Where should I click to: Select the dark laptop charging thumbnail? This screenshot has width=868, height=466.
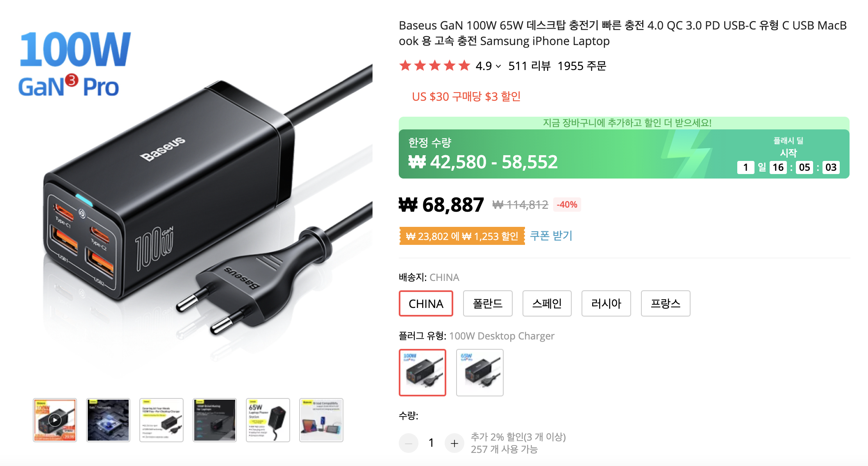pos(215,420)
